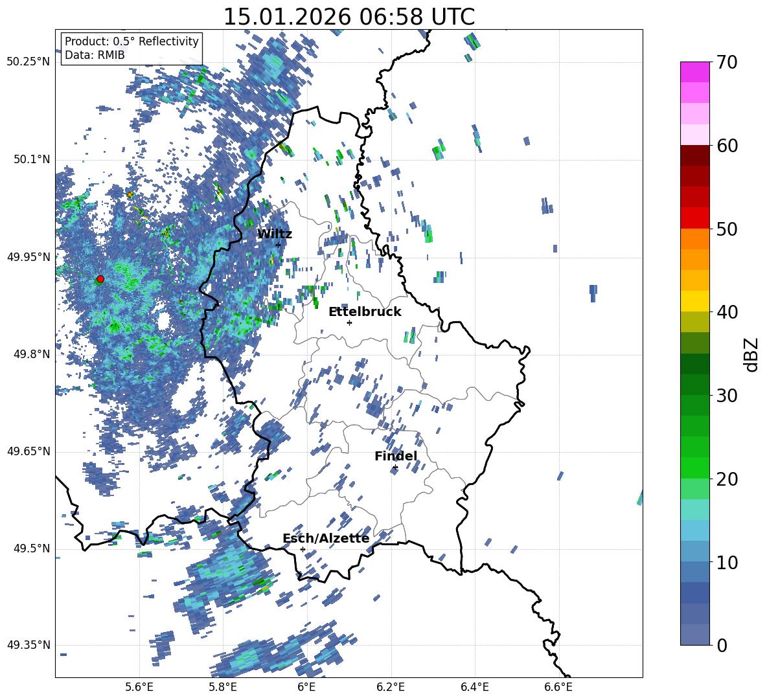This screenshot has height=700, width=767.
Task: Click the 6.6°E longitude label
Action: (558, 688)
